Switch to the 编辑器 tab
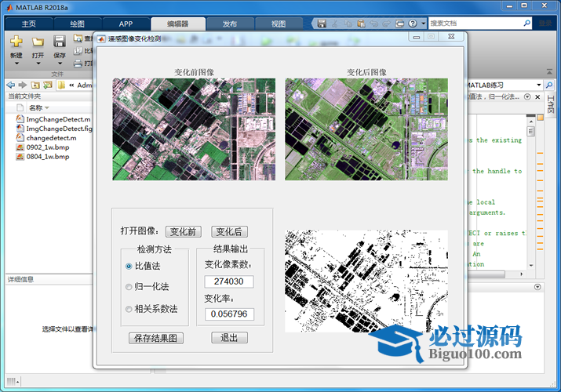This screenshot has height=392, width=561. tap(178, 24)
